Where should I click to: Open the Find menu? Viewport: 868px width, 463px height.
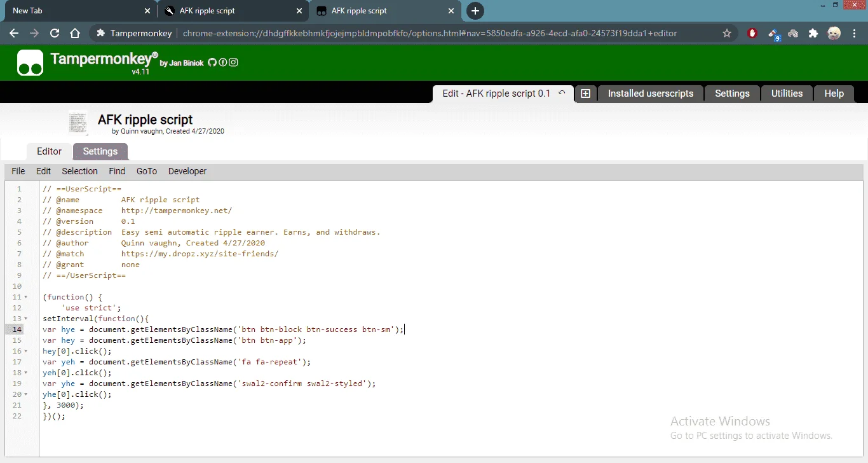[x=117, y=171]
